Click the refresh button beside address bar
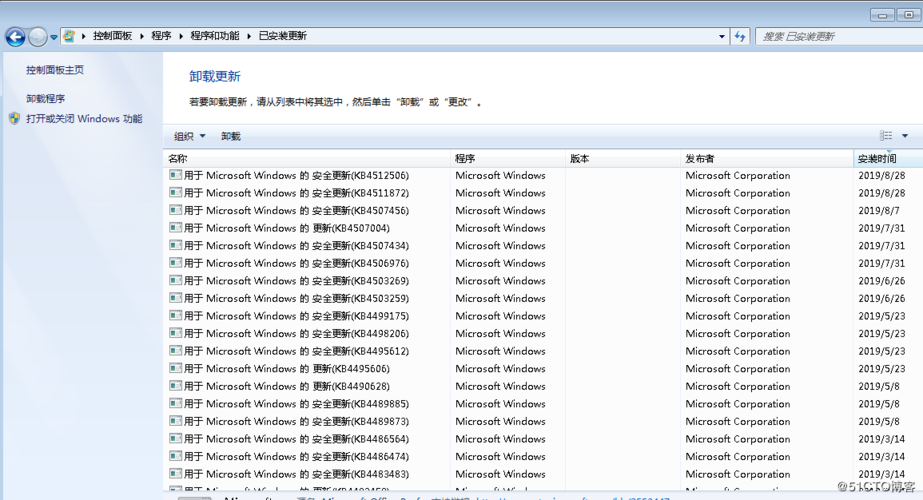This screenshot has width=923, height=500. [x=740, y=36]
